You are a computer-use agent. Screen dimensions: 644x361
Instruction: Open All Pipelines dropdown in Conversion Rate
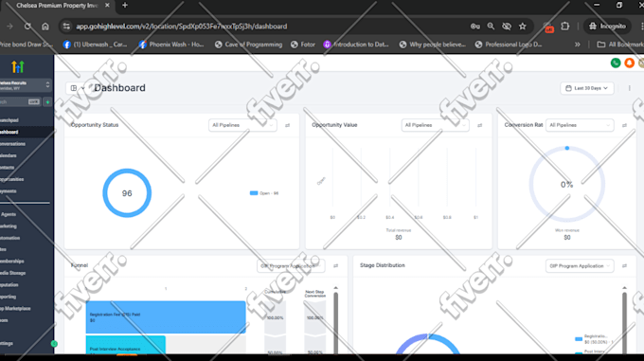(x=580, y=125)
